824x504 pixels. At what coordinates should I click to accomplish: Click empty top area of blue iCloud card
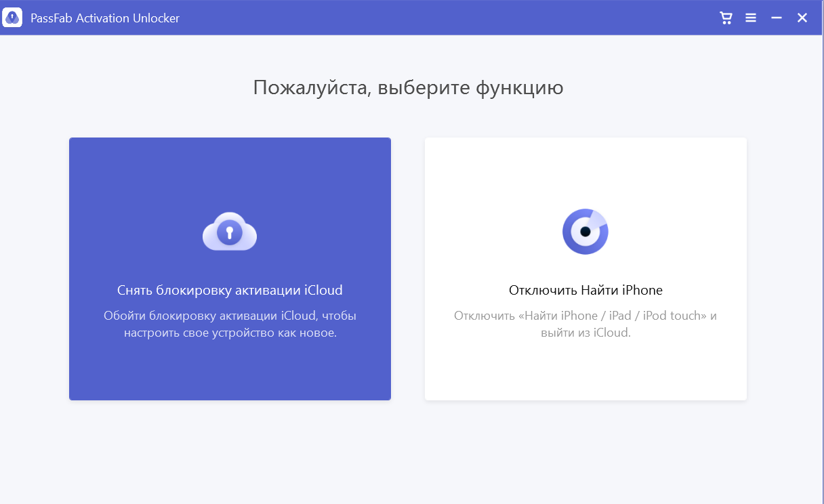point(230,166)
